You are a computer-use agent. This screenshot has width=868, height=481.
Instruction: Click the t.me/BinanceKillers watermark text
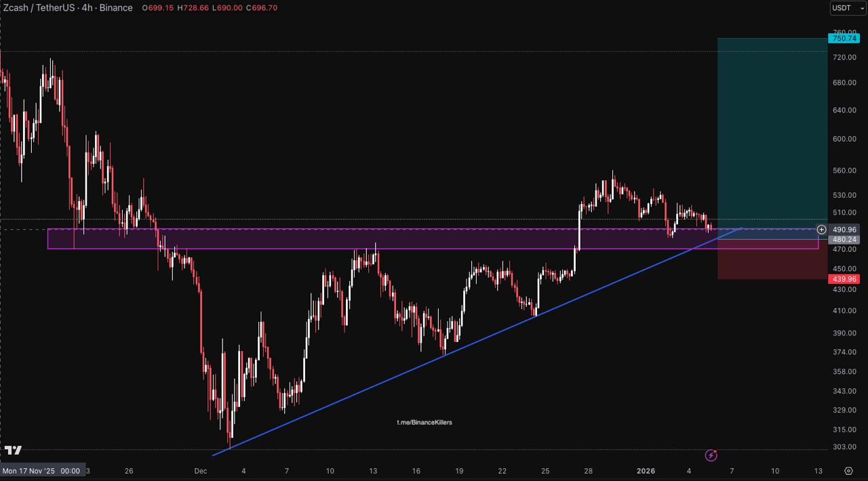(425, 423)
